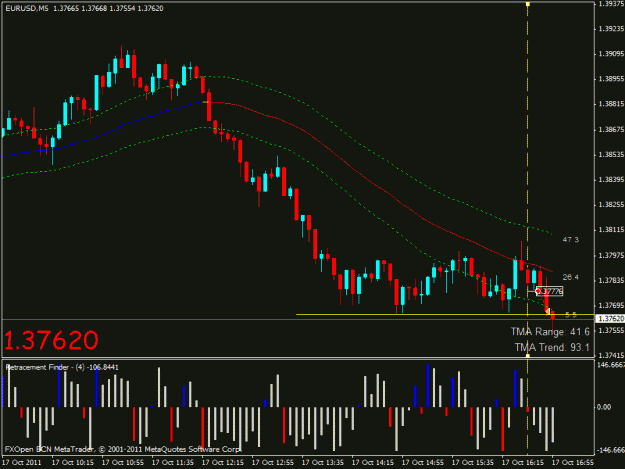Click the 17 Oct 13:35 time axis label
This screenshot has width=625, height=469.
tap(322, 463)
